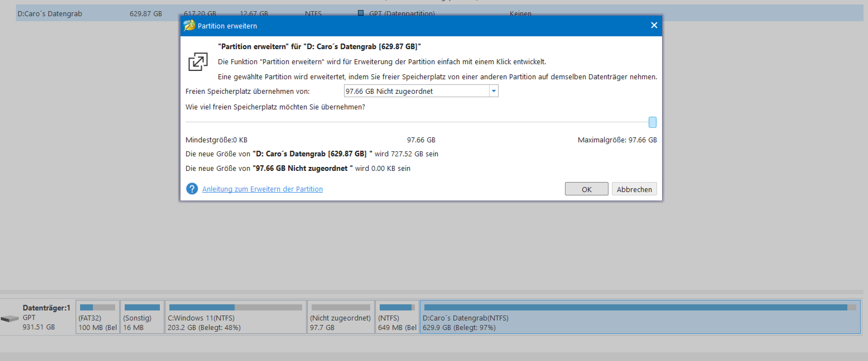Click the extend partition arrow icon
The height and width of the screenshot is (361, 868).
pyautogui.click(x=198, y=62)
